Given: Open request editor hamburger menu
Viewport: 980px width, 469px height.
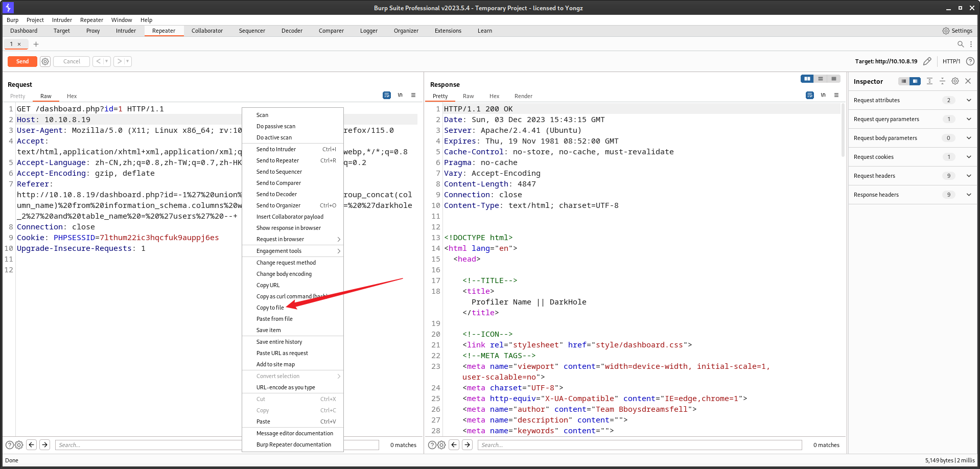Looking at the screenshot, I should (413, 95).
